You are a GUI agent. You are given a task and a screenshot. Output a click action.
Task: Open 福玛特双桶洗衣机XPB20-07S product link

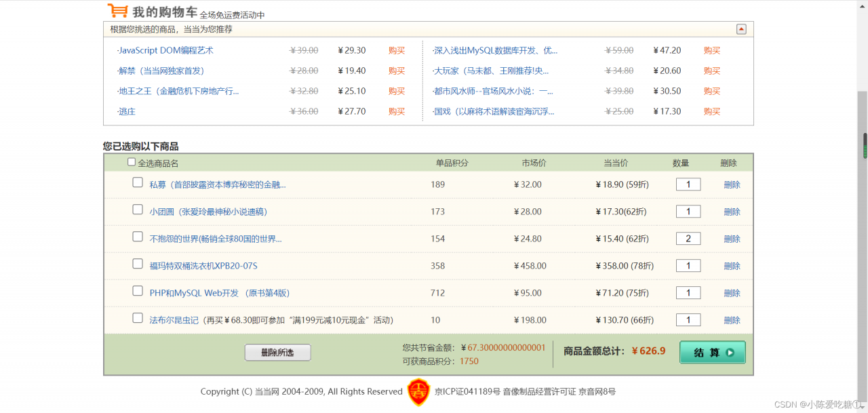pyautogui.click(x=203, y=266)
